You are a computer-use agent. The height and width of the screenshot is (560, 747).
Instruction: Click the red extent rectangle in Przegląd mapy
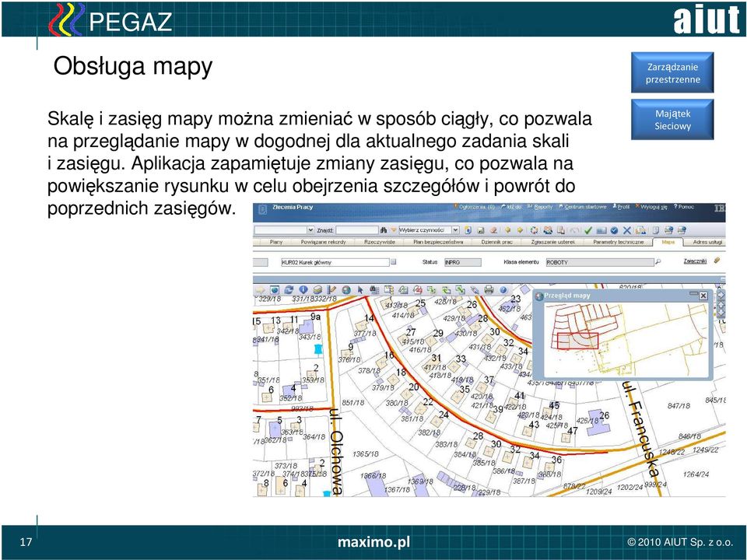tap(577, 341)
